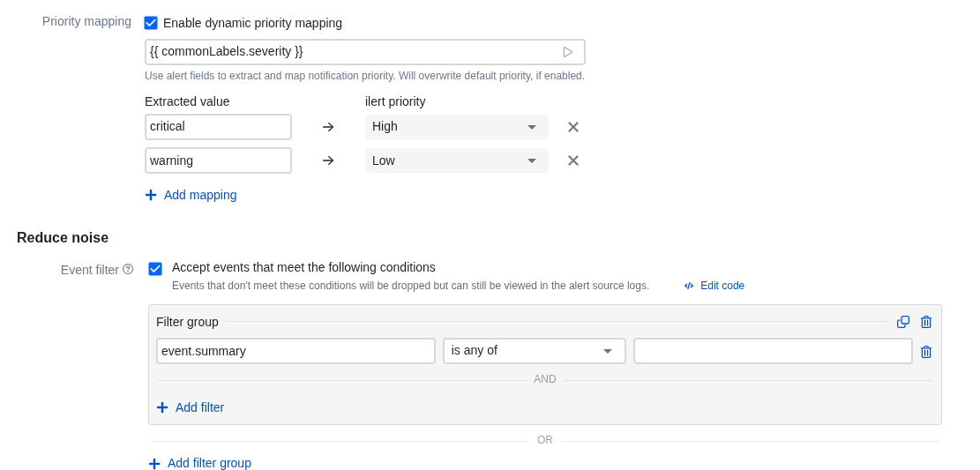This screenshot has width=980, height=470.
Task: Click the 'critical' extracted value field
Action: click(x=218, y=127)
